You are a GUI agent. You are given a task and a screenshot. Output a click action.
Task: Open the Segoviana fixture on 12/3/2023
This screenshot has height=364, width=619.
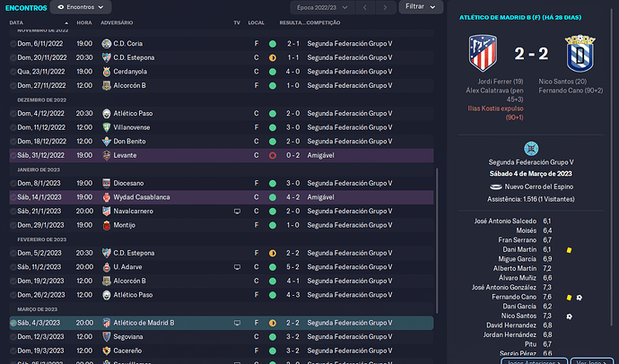click(x=221, y=337)
